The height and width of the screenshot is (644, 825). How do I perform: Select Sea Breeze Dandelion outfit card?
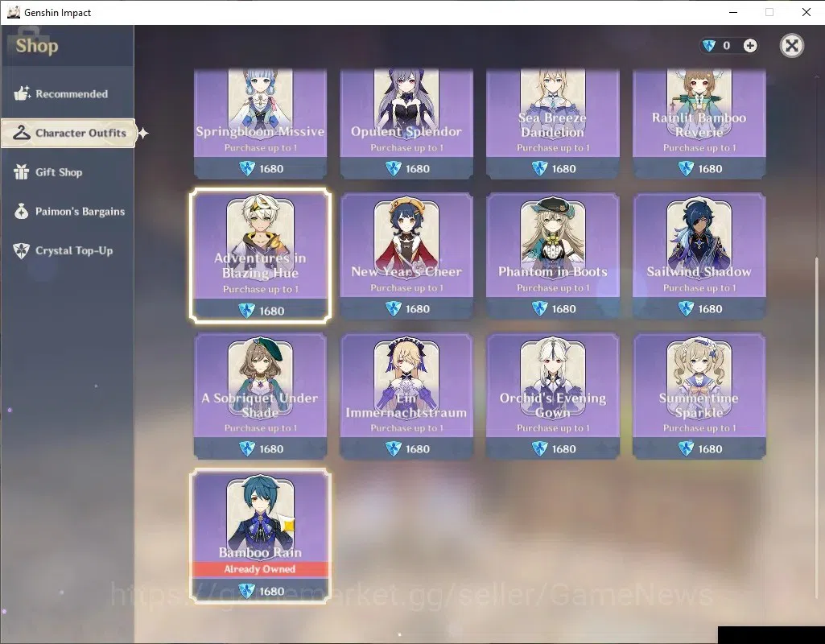(552, 124)
